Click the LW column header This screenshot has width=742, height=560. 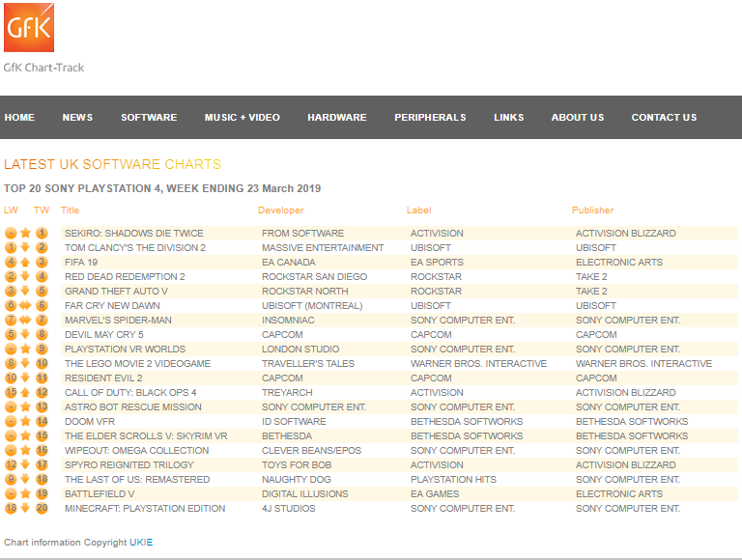(x=11, y=210)
